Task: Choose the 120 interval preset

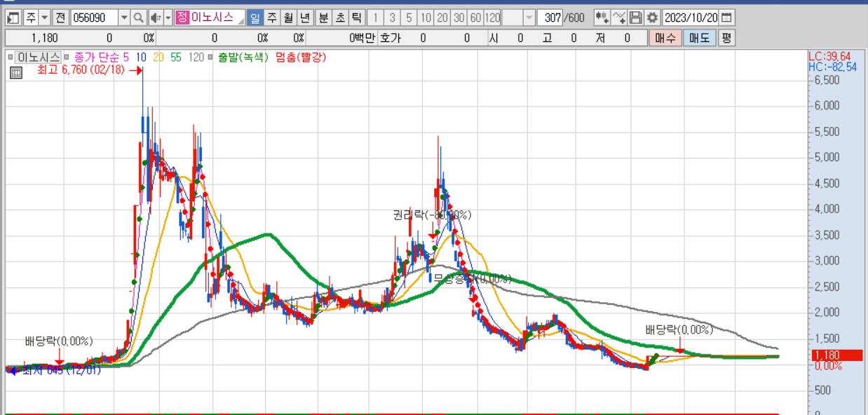Action: click(492, 18)
